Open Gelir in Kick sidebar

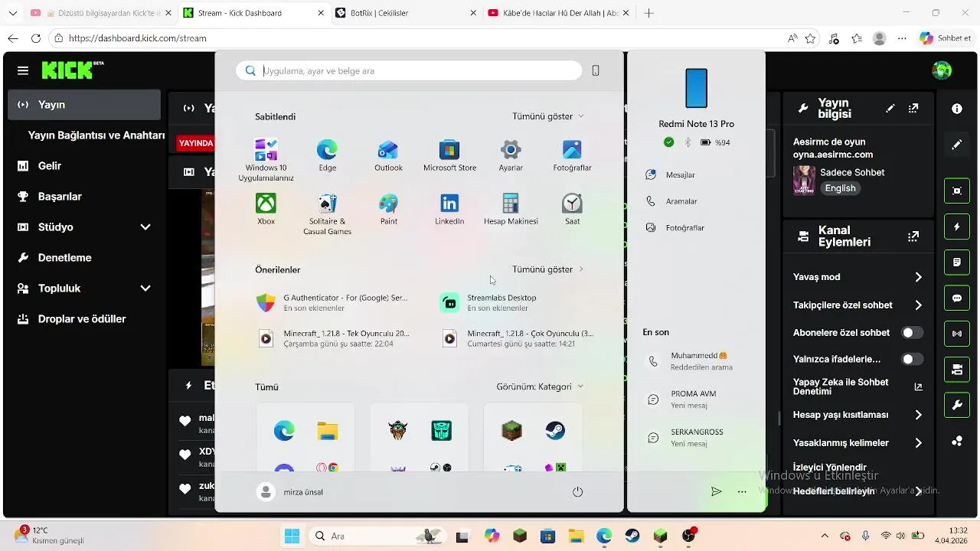click(84, 166)
